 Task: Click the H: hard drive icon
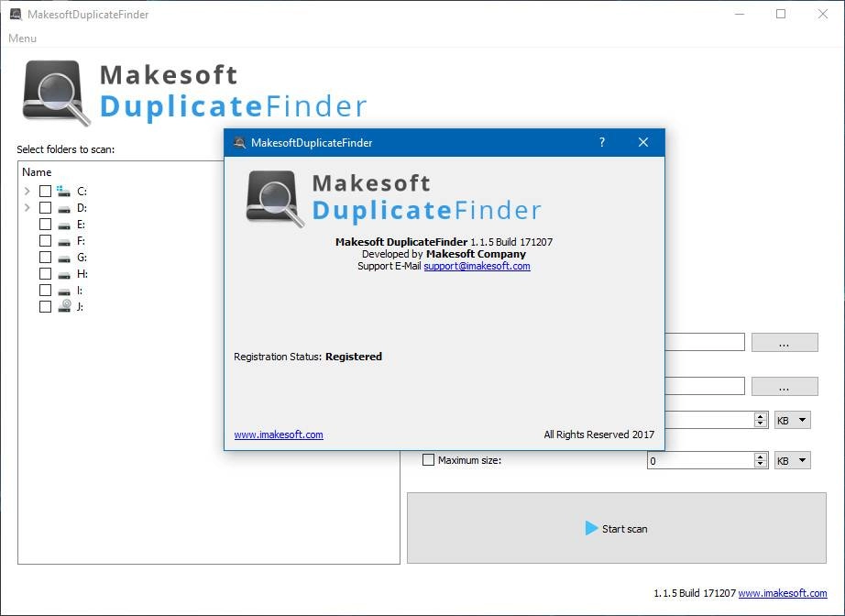coord(64,275)
